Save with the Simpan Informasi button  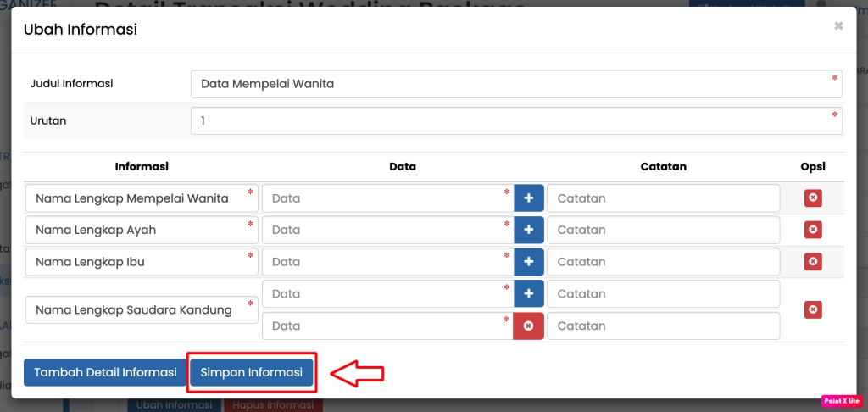pos(252,372)
